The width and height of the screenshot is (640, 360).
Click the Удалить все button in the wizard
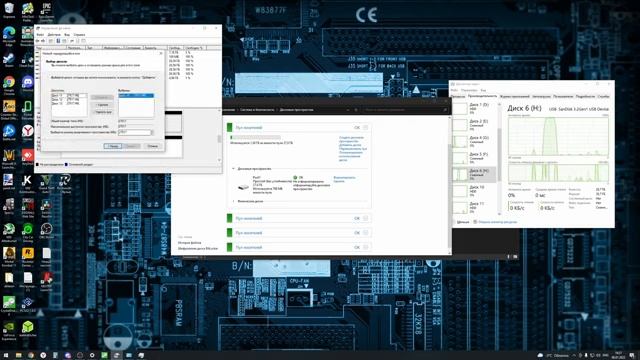click(102, 112)
